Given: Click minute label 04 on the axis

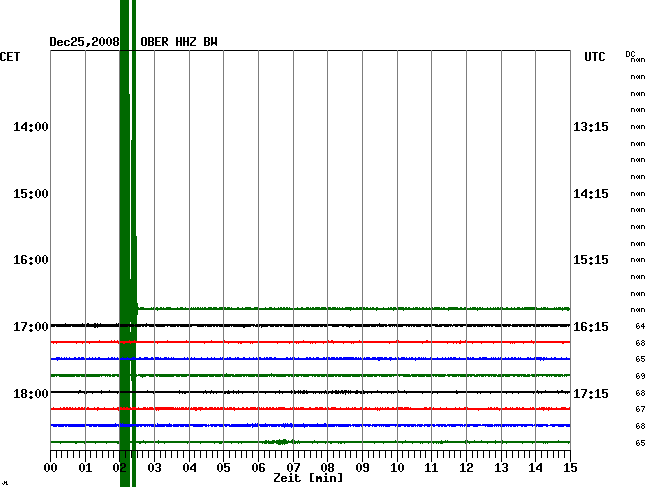Looking at the screenshot, I should point(189,467).
